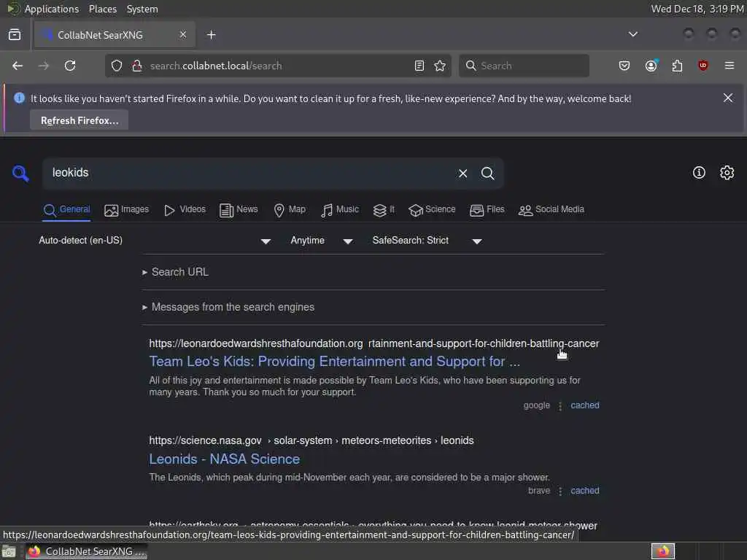747x560 pixels.
Task: Open the SearXNG about info icon
Action: (699, 172)
